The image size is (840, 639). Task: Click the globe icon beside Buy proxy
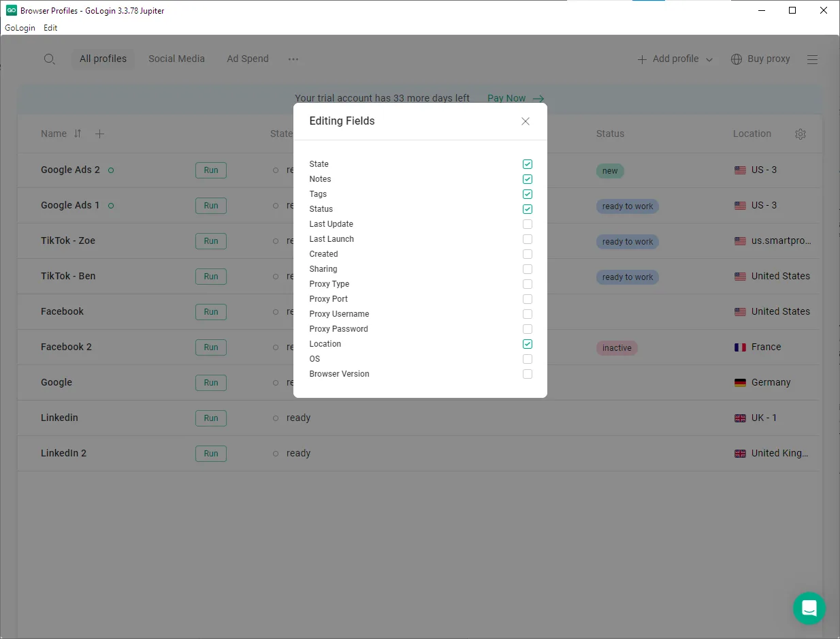(x=737, y=59)
